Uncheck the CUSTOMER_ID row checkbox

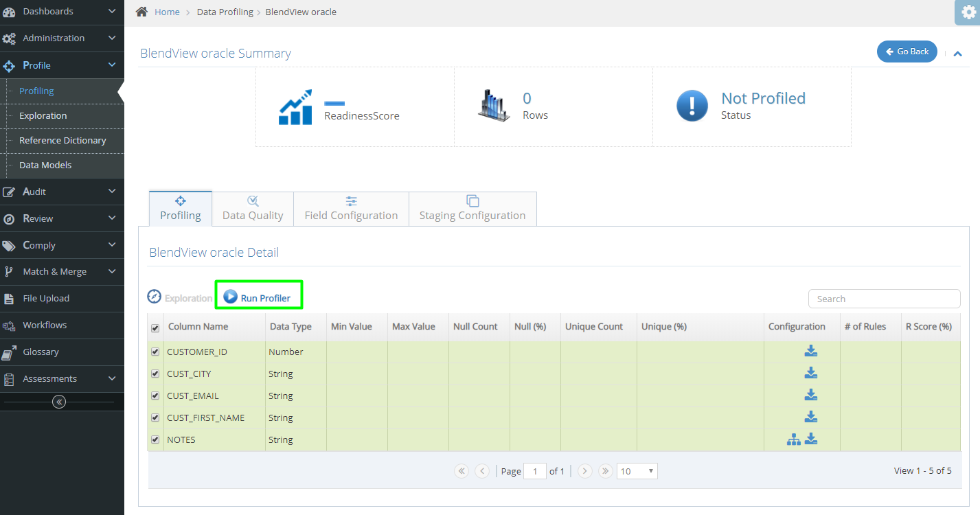[155, 352]
